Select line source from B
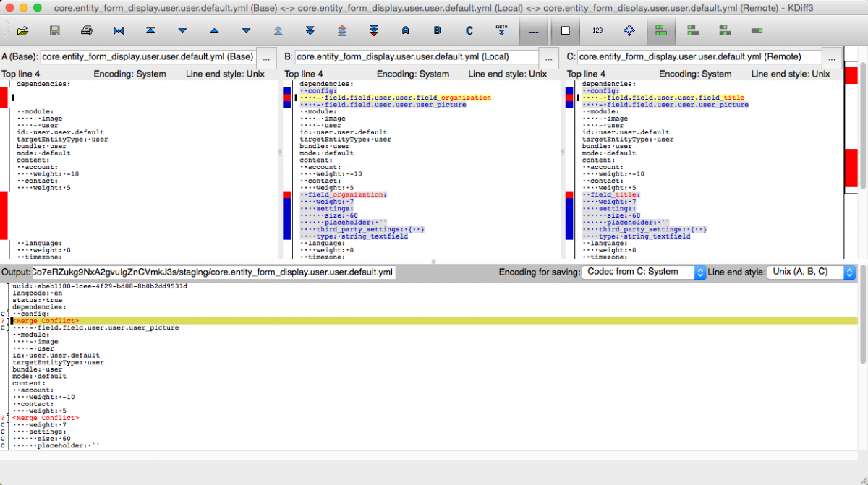 click(437, 30)
